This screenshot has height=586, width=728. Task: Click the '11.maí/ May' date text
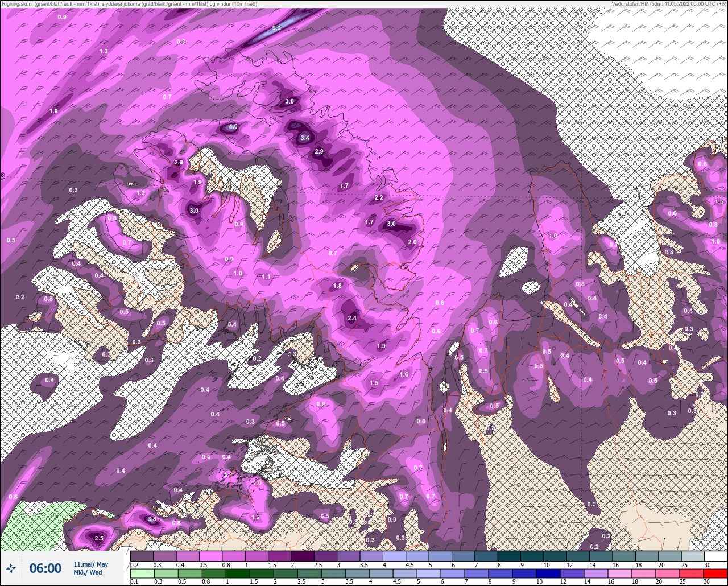[90, 564]
